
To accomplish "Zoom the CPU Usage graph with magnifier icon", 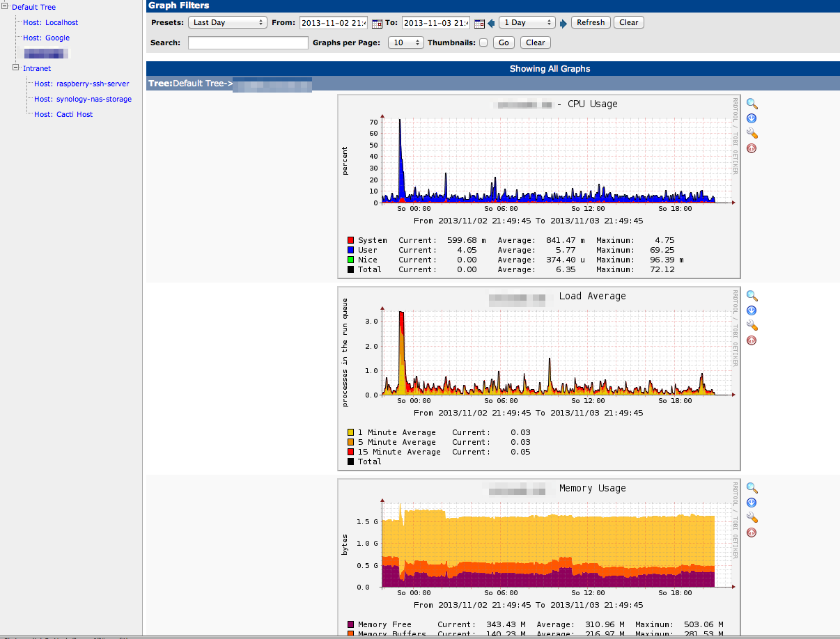I will click(x=752, y=104).
